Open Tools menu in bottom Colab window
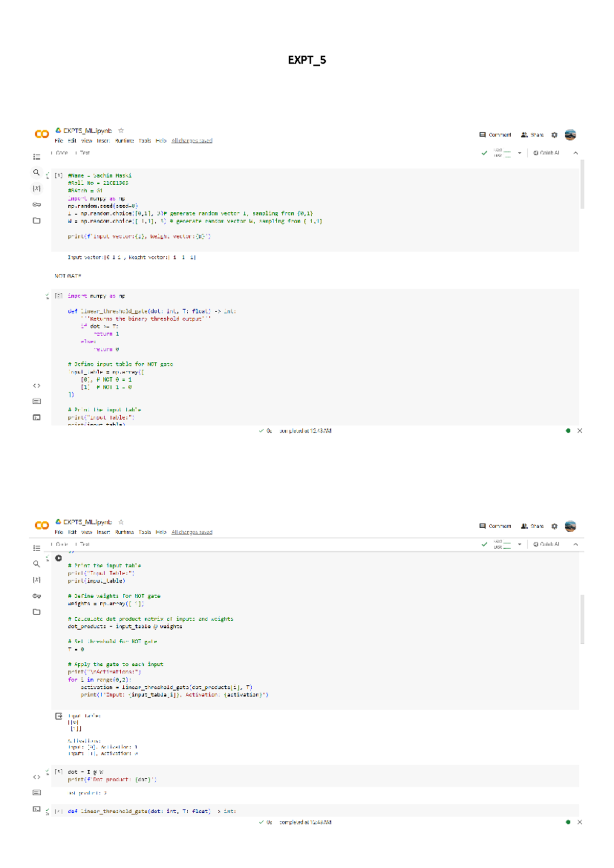Image resolution: width=614 pixels, height=868 pixels. point(145,532)
